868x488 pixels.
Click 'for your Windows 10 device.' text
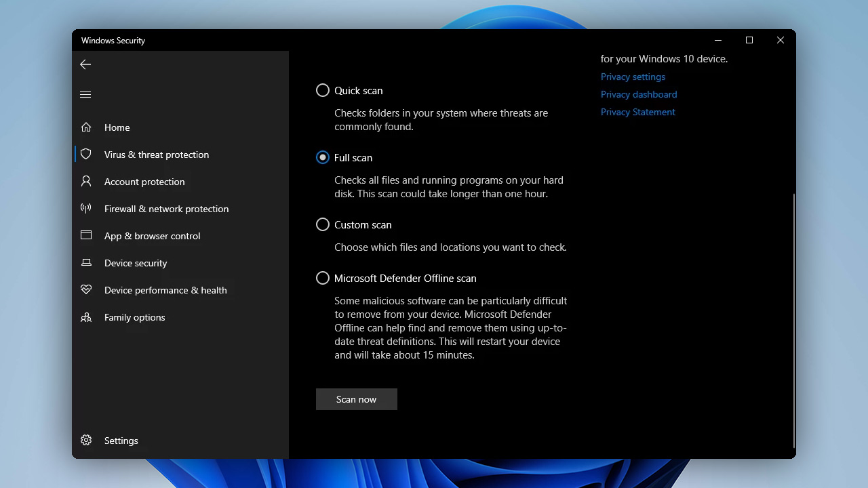[x=664, y=59]
